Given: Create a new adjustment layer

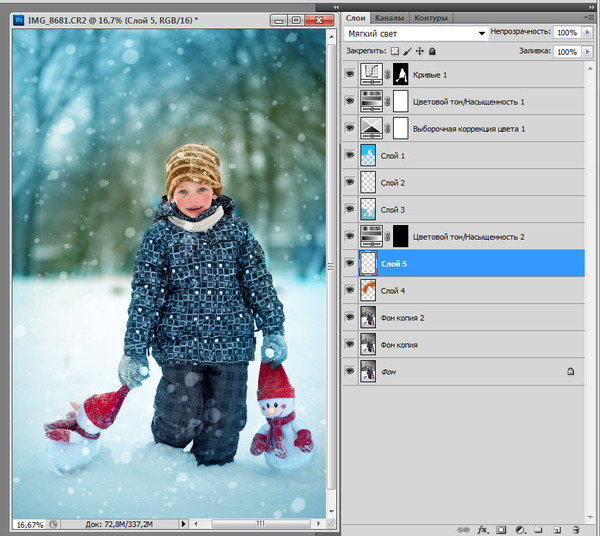Looking at the screenshot, I should click(521, 527).
